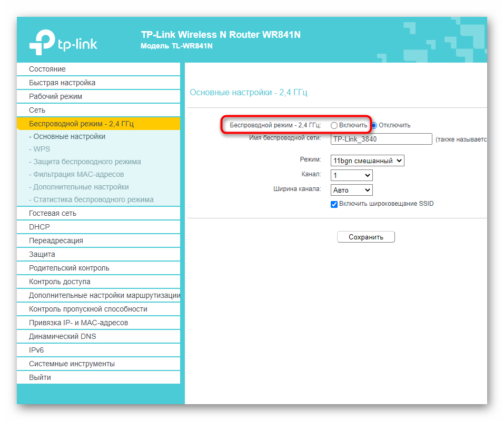
Task: Click the Ширина канала label
Action: click(297, 189)
